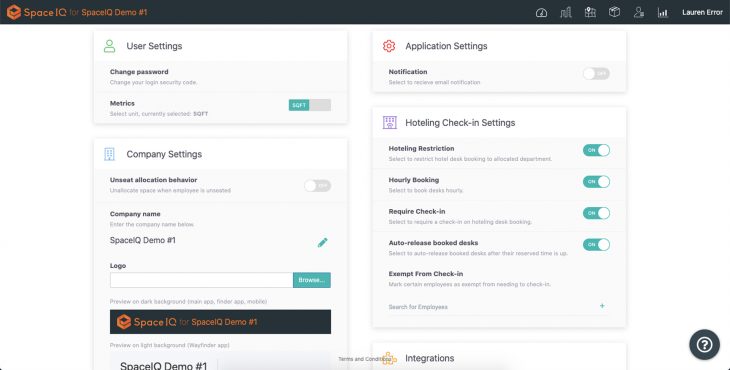Open the dashboard gauge icon in top navigation
Image resolution: width=730 pixels, height=370 pixels.
pyautogui.click(x=541, y=13)
